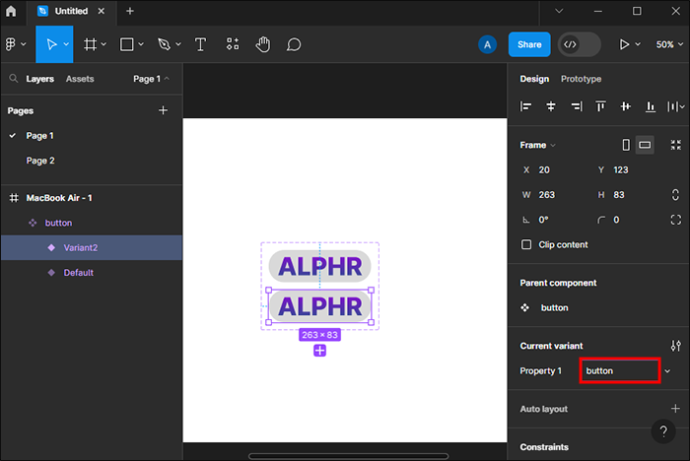690x461 pixels.
Task: Edit the X position field
Action: coord(555,170)
